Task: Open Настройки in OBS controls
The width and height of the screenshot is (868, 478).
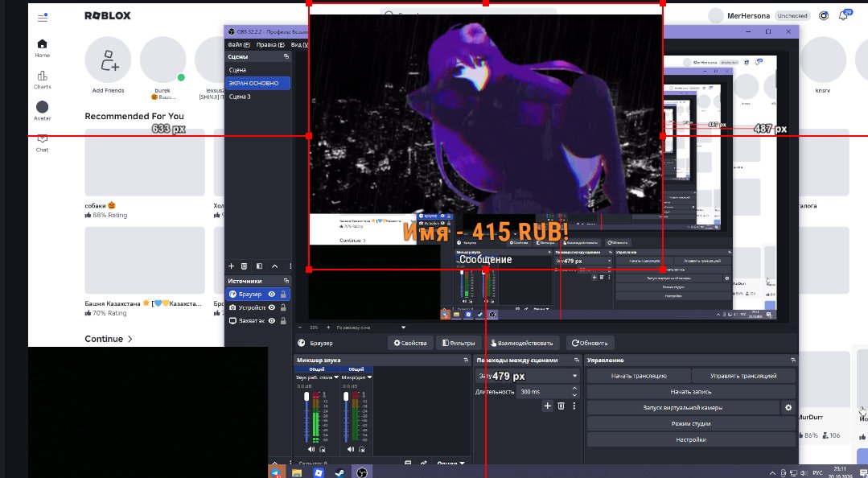Action: (691, 440)
